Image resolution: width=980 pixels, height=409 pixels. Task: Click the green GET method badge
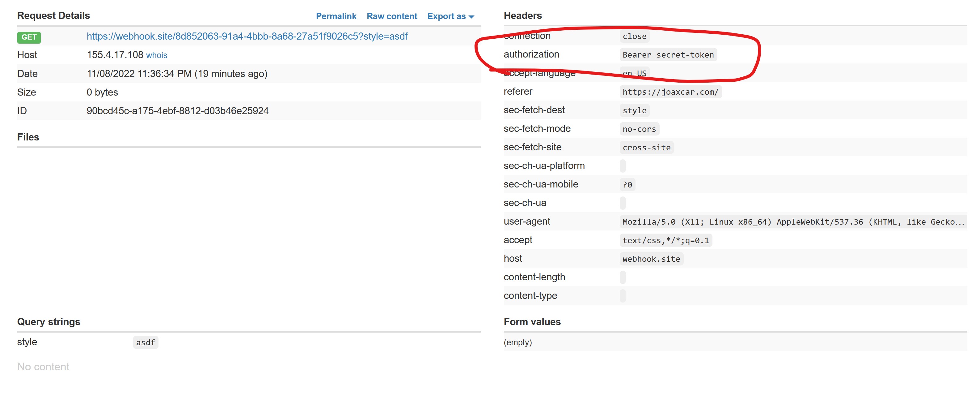click(x=29, y=37)
